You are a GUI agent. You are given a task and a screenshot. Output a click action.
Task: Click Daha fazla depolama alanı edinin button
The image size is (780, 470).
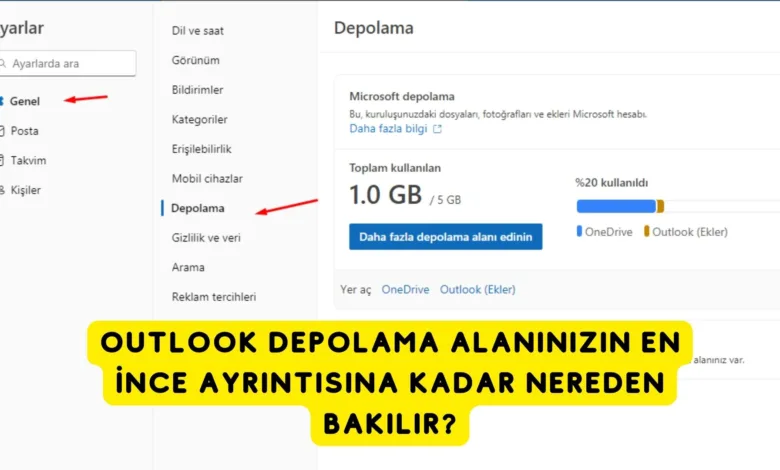[446, 237]
